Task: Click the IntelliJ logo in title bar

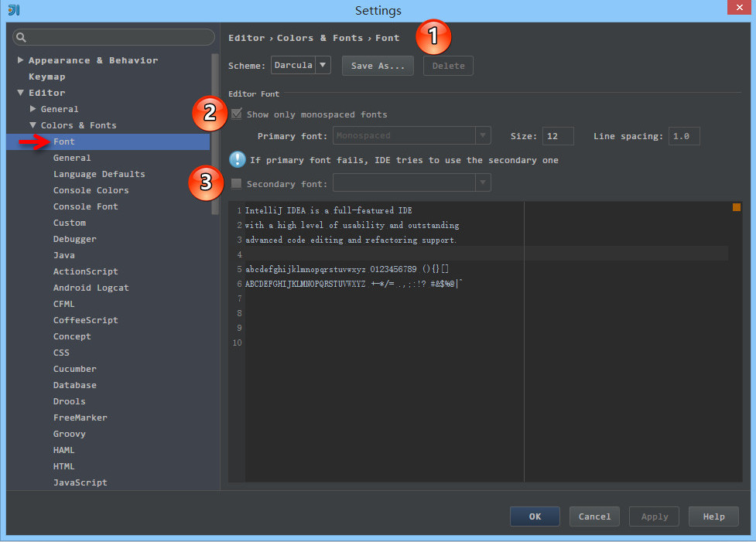Action: coord(14,10)
